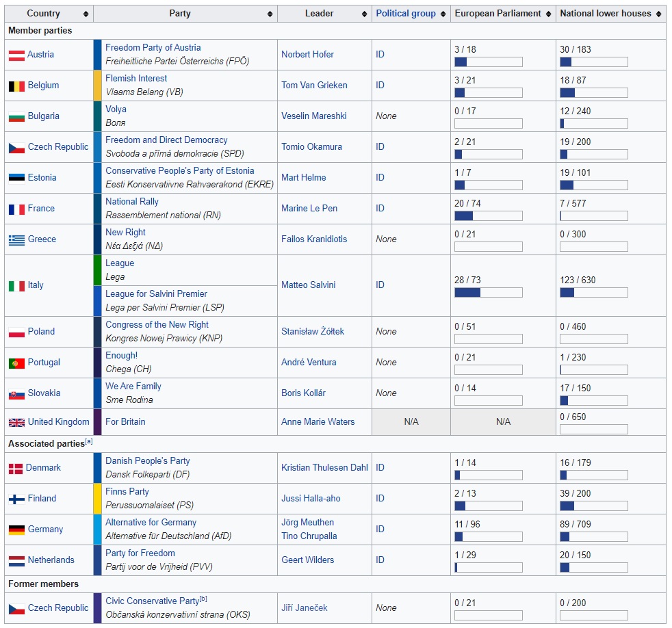Open the Estonia country link
Image resolution: width=672 pixels, height=628 pixels.
[42, 177]
